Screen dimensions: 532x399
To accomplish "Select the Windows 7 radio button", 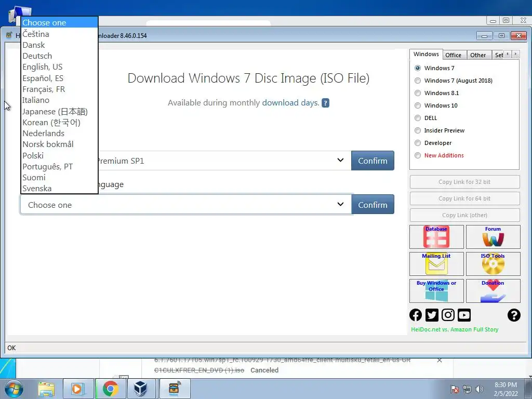I will click(x=418, y=68).
